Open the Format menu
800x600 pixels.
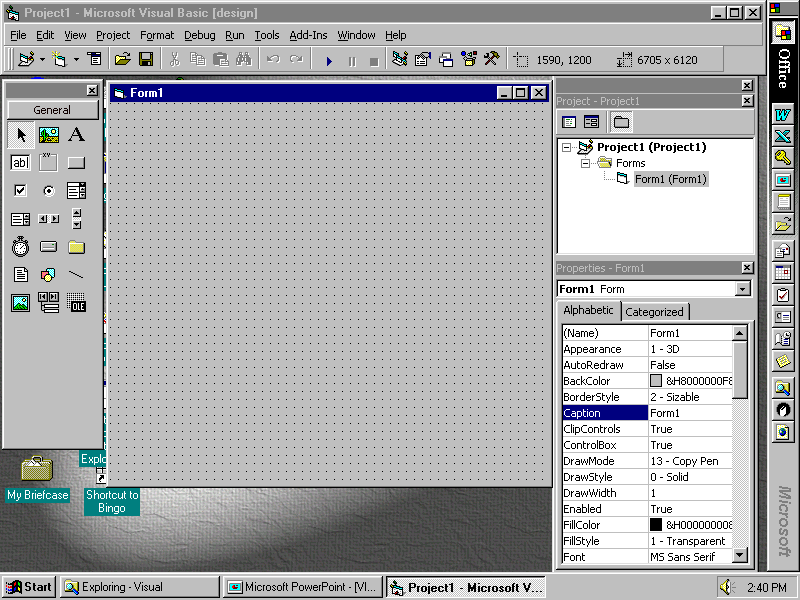click(157, 35)
